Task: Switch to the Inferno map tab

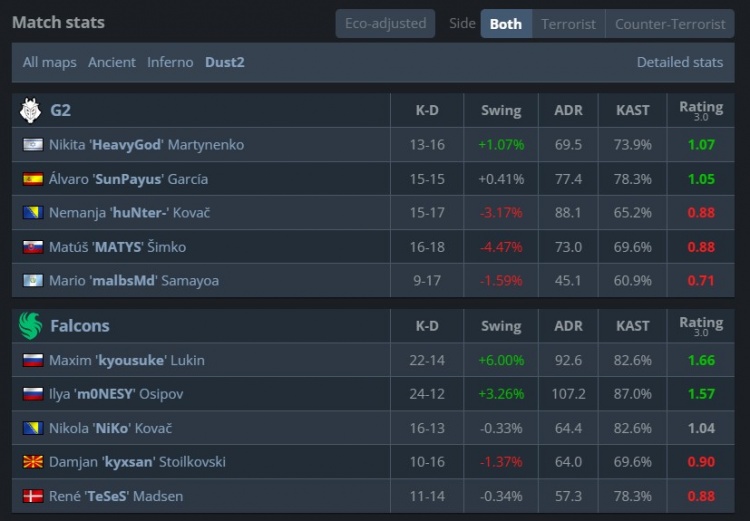Action: pyautogui.click(x=170, y=62)
